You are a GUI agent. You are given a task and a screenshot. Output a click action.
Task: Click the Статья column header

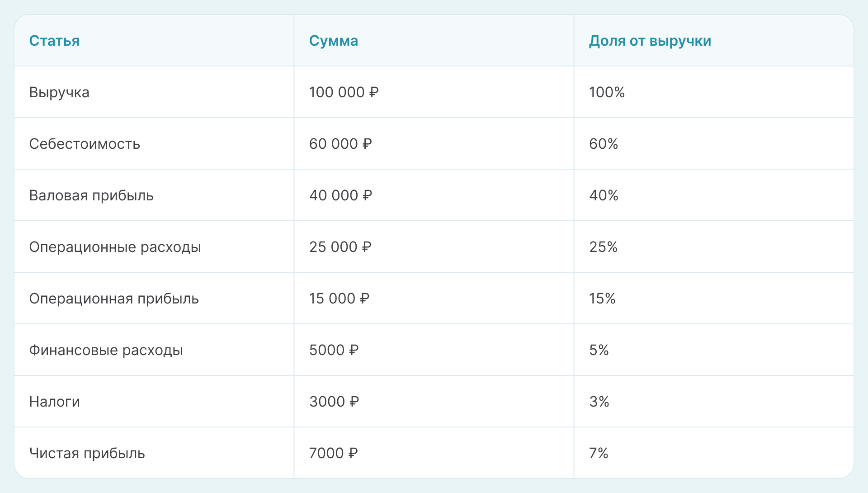[x=54, y=41]
